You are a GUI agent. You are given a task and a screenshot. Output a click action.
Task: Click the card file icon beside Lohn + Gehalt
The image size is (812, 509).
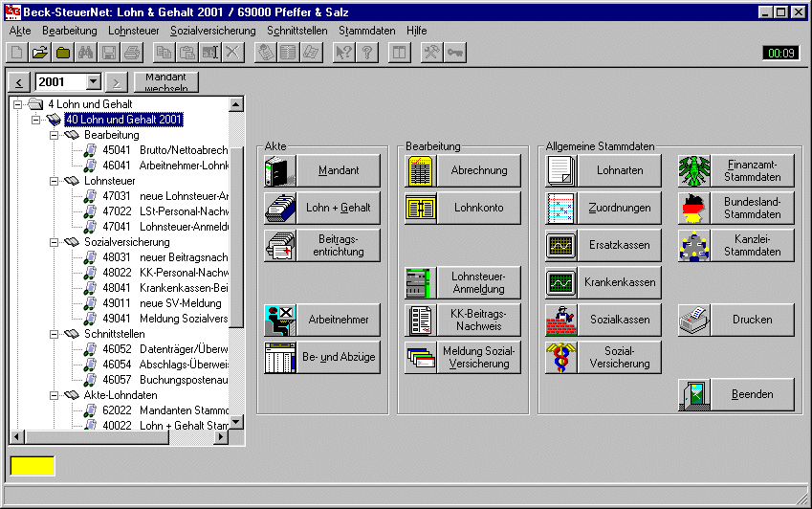pyautogui.click(x=279, y=208)
